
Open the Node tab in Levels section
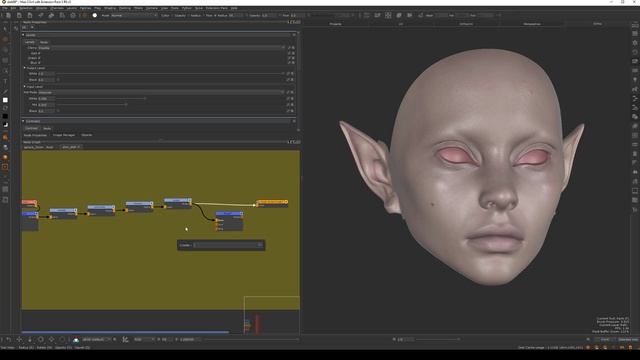(x=44, y=42)
